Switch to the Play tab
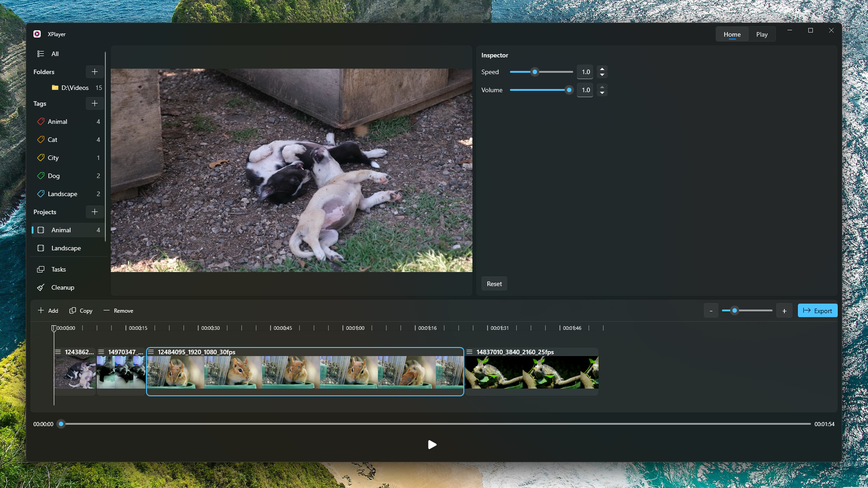 [762, 35]
